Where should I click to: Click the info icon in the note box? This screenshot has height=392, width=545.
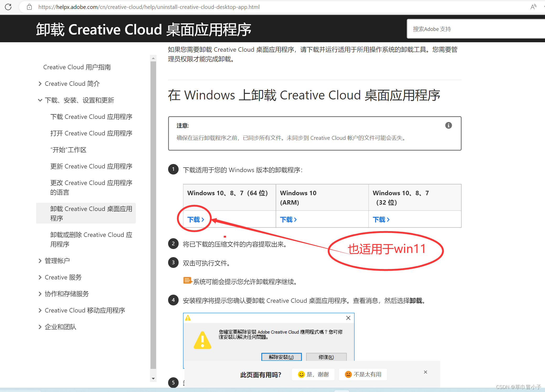click(x=448, y=125)
